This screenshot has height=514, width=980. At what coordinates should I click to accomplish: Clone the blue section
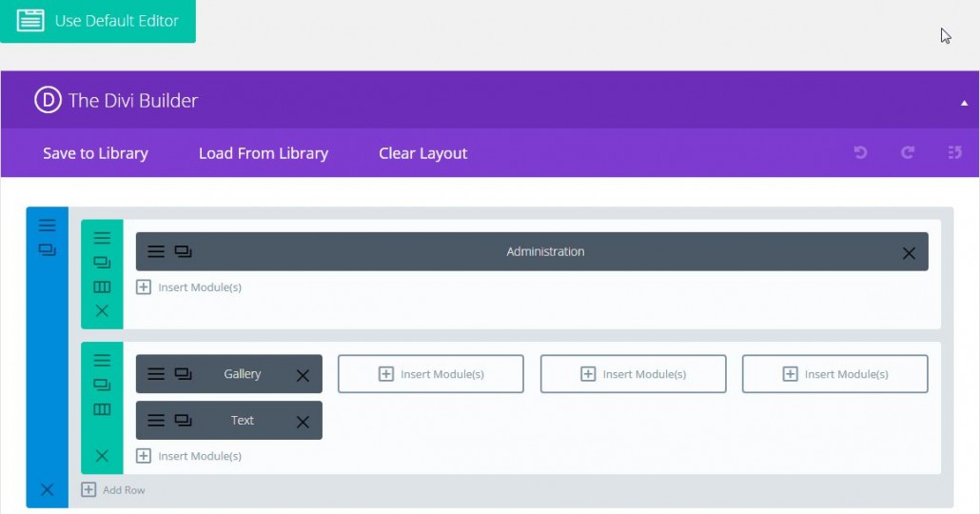(x=48, y=250)
